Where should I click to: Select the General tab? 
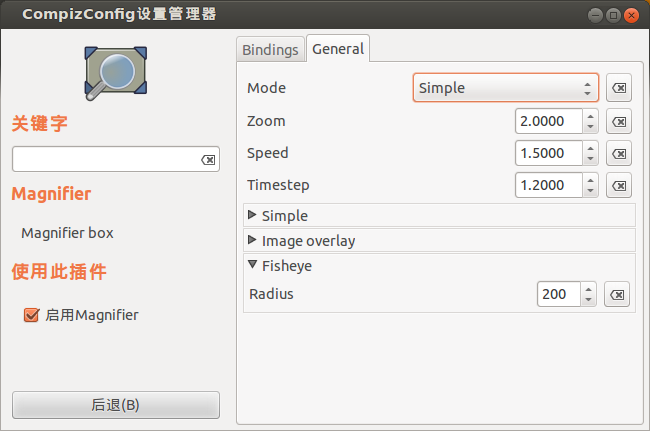[338, 49]
